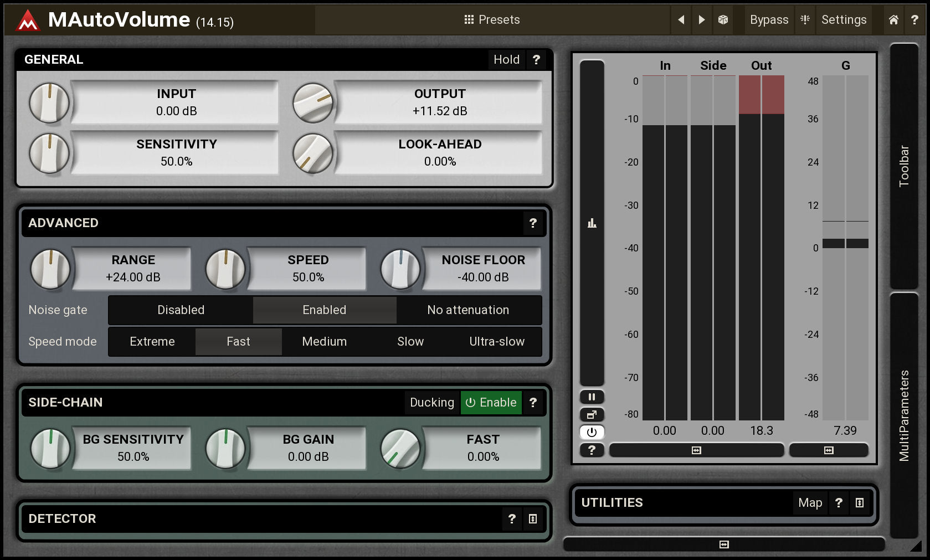Set Noise gate to Disabled
This screenshot has width=930, height=560.
coord(181,310)
